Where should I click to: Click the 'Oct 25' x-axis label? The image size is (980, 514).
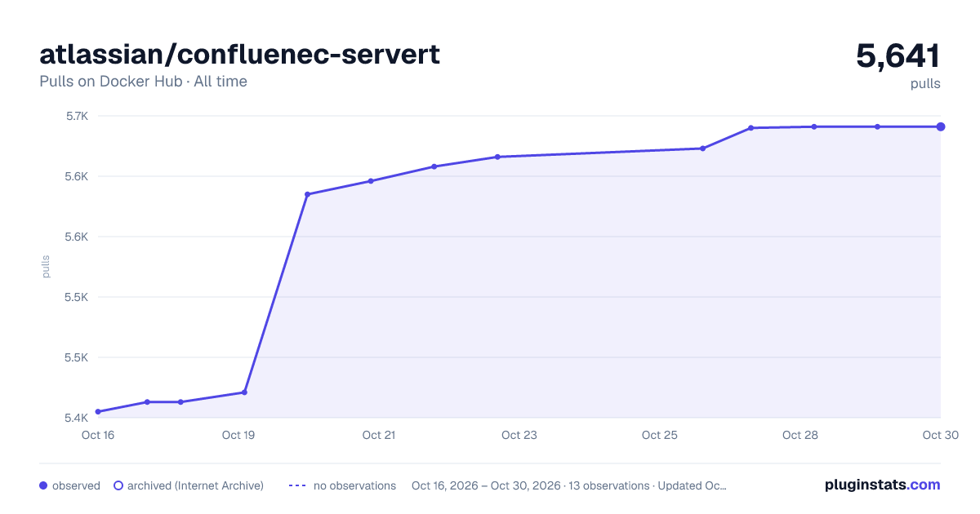click(x=660, y=435)
